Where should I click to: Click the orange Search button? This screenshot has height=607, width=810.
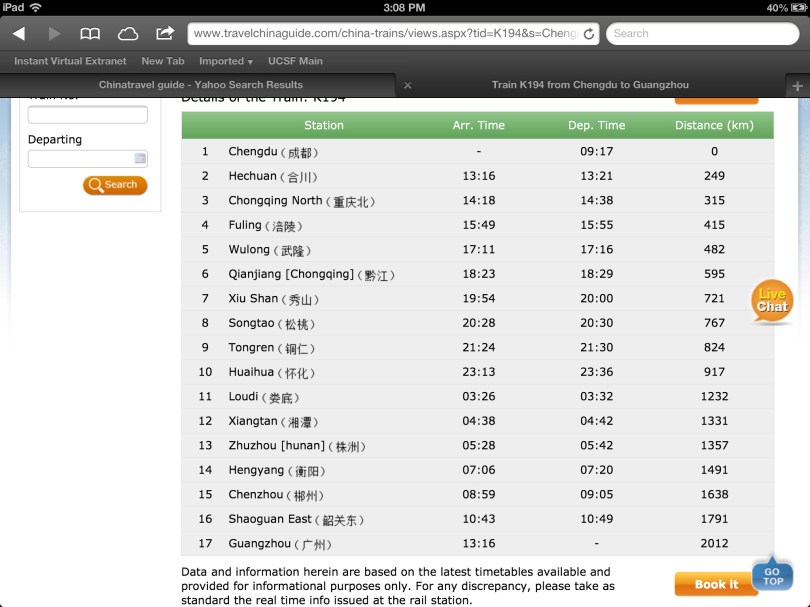pos(115,185)
